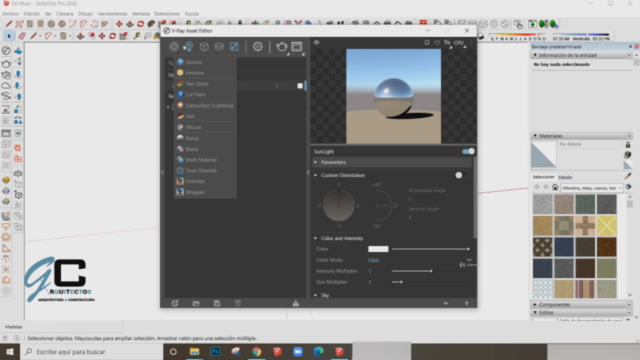
Task: Open Windows Start menu
Action: [x=10, y=351]
